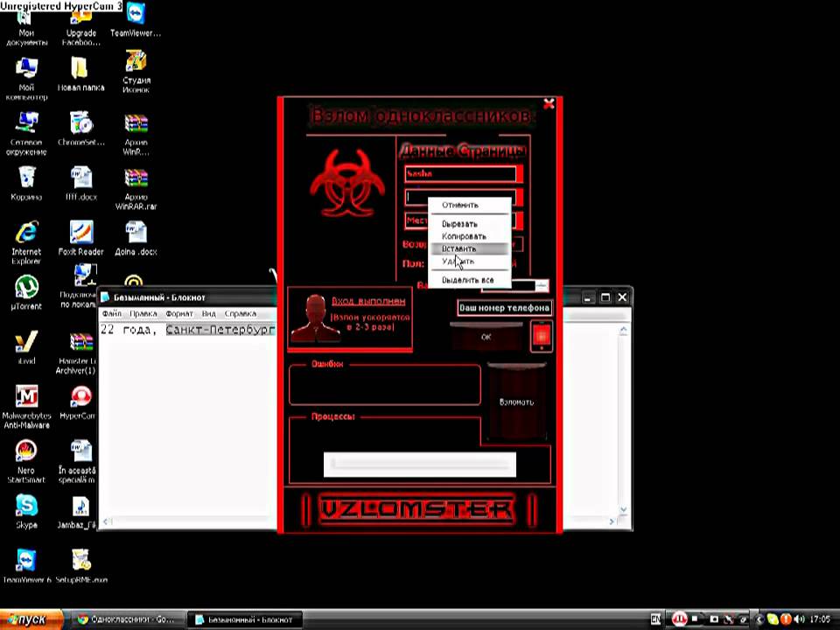This screenshot has width=840, height=630.
Task: Open the Мой компьютер desktop icon
Action: click(26, 80)
